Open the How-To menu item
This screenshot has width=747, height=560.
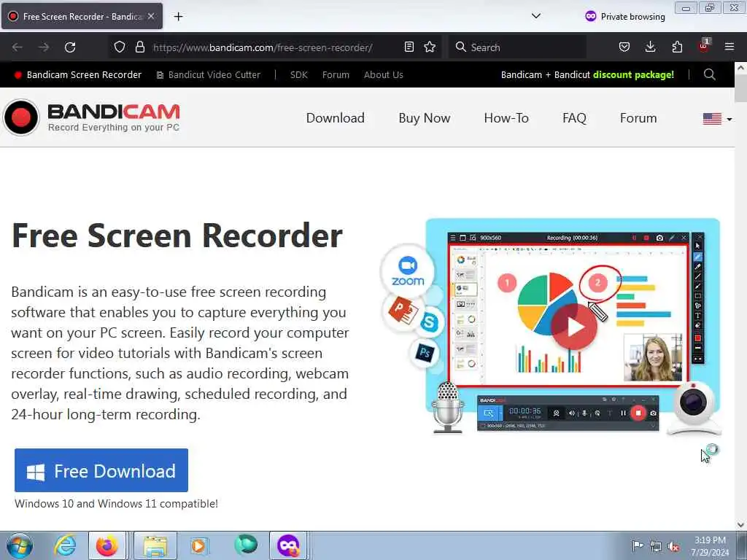pos(506,118)
